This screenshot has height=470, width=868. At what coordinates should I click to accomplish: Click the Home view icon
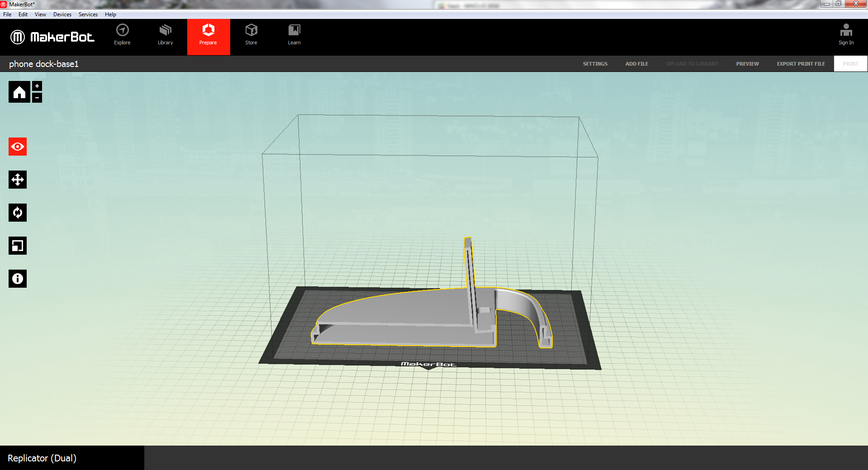click(19, 92)
